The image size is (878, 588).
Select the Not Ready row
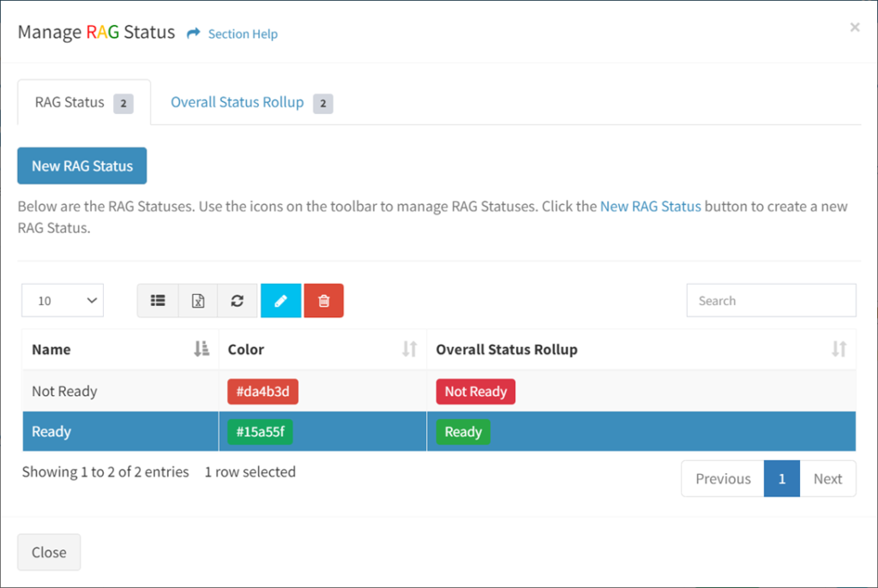tap(120, 391)
